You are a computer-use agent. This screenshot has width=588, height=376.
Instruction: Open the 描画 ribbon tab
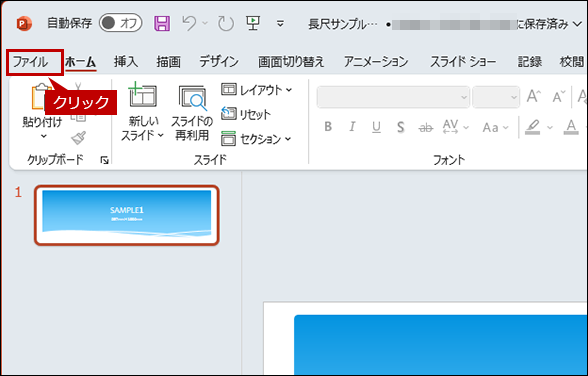pos(168,62)
